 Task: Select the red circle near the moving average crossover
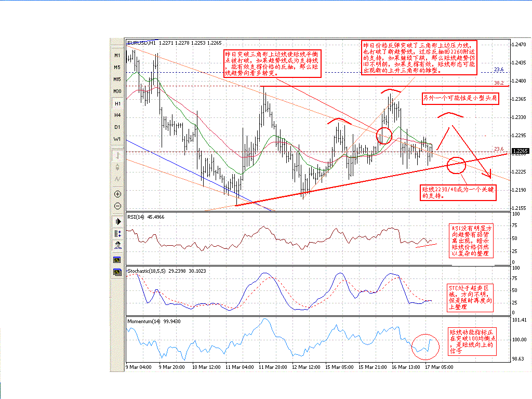pos(384,136)
